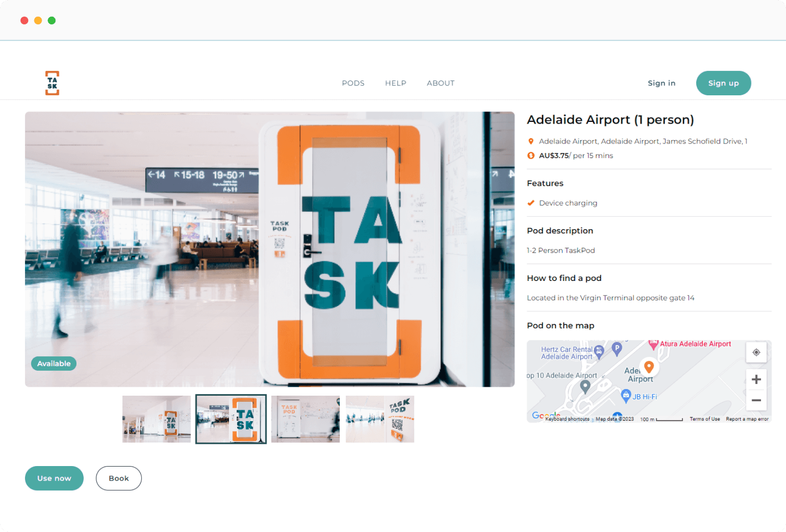Click the JB Hi-Fi map label
The width and height of the screenshot is (786, 532).
point(645,397)
